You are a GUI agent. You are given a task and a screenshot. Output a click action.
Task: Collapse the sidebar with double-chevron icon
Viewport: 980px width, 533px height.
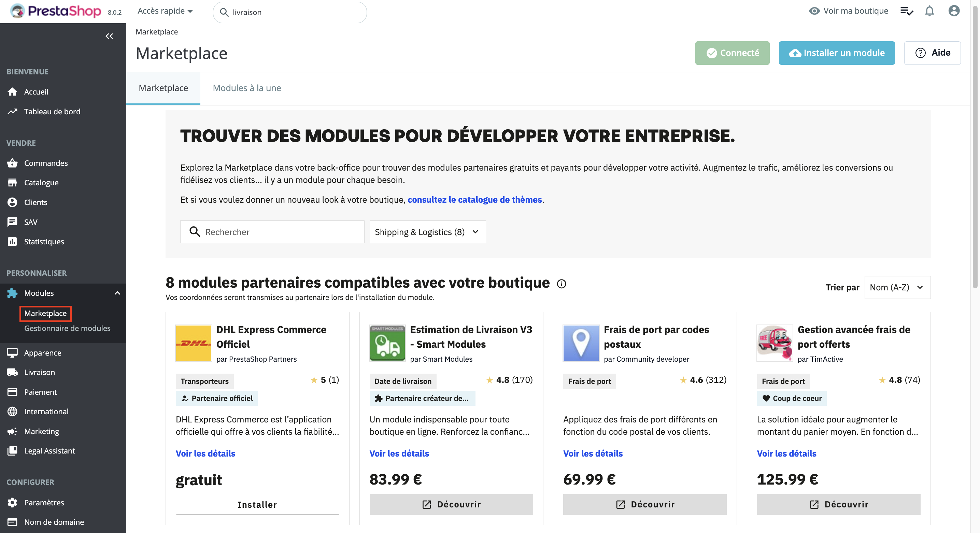(109, 36)
